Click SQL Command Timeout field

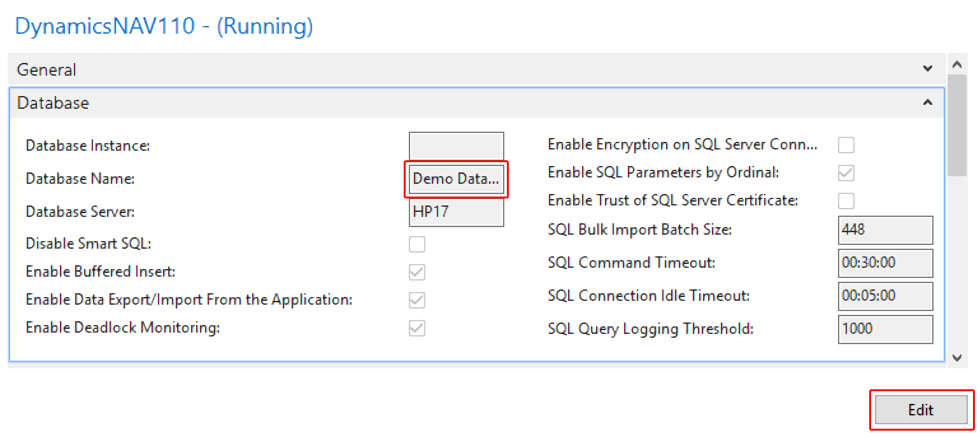pos(886,263)
